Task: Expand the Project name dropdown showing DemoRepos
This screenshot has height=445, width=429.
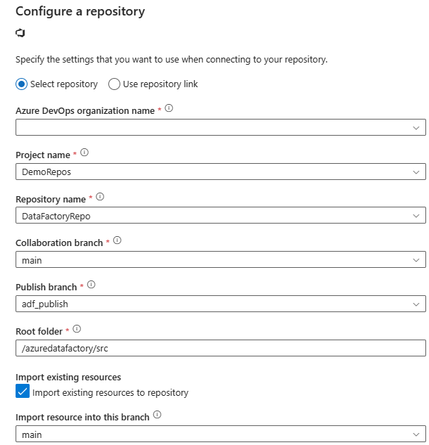Action: tap(221, 172)
